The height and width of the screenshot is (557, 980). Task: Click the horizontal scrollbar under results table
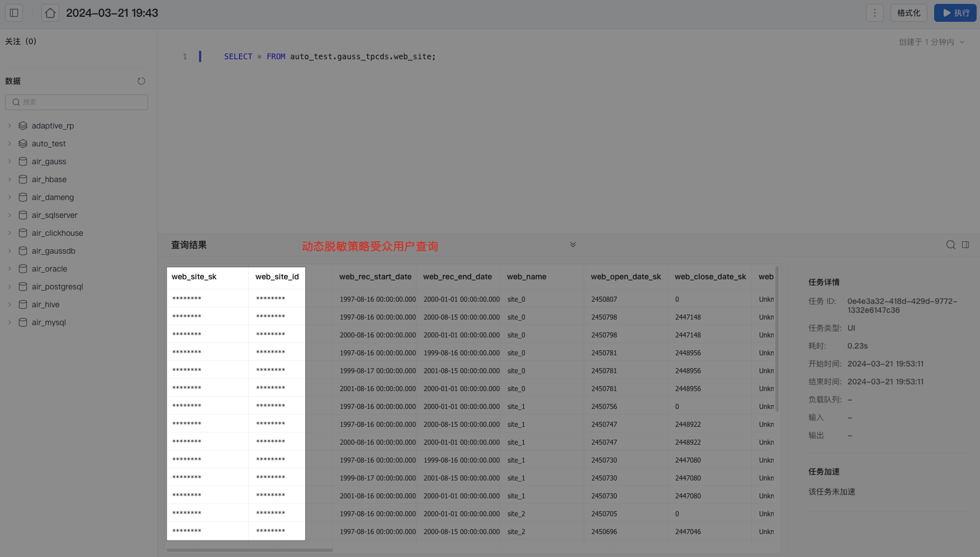tap(250, 550)
